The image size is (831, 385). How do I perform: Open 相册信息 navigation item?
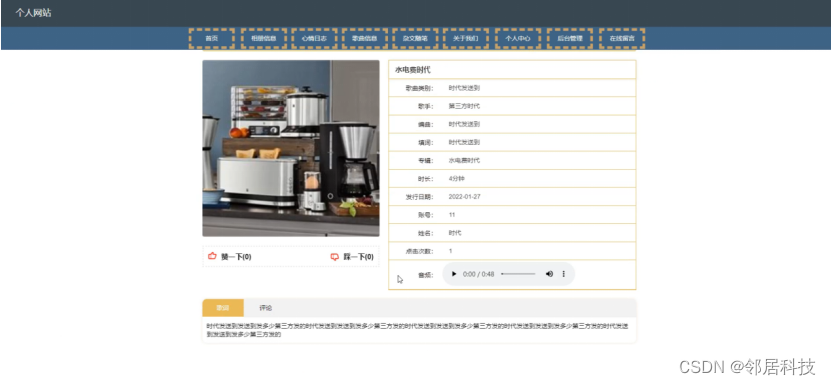(x=264, y=39)
